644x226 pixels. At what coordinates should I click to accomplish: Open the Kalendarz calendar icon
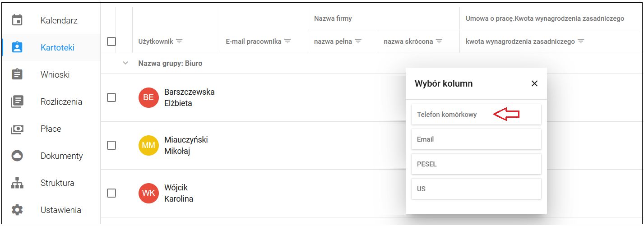click(17, 20)
